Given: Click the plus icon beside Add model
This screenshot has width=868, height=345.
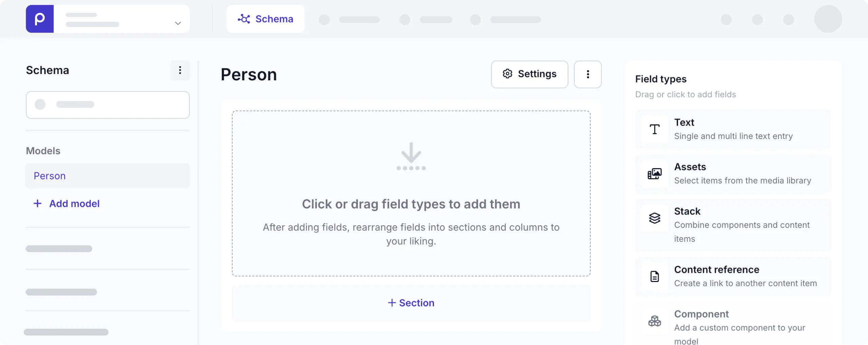Looking at the screenshot, I should (x=37, y=203).
